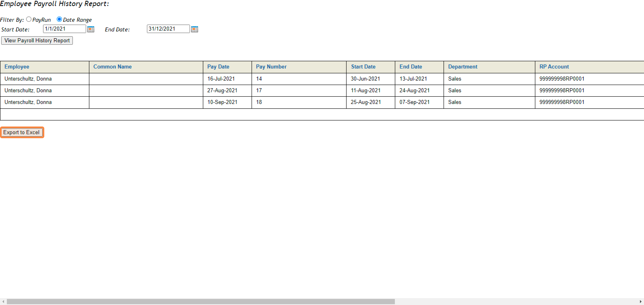
Task: Click Unterschultz, Donna in pay 18 row
Action: pyautogui.click(x=28, y=102)
